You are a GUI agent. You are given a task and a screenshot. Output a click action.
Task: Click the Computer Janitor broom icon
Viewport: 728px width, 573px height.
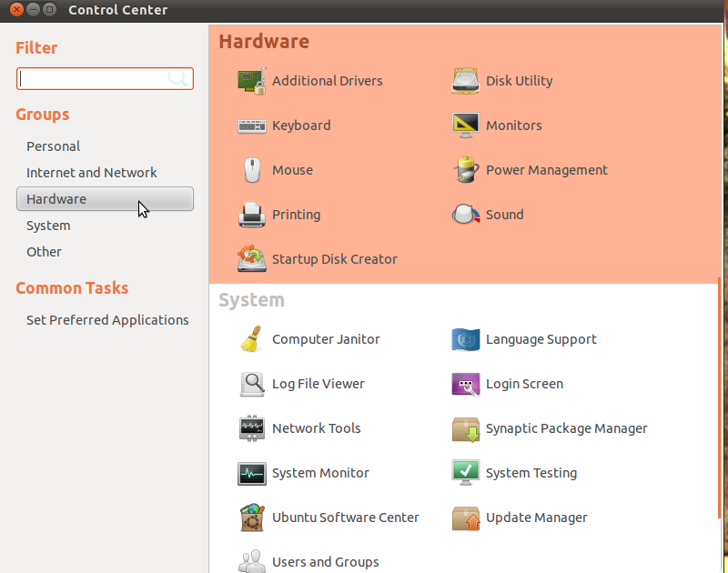click(x=252, y=339)
